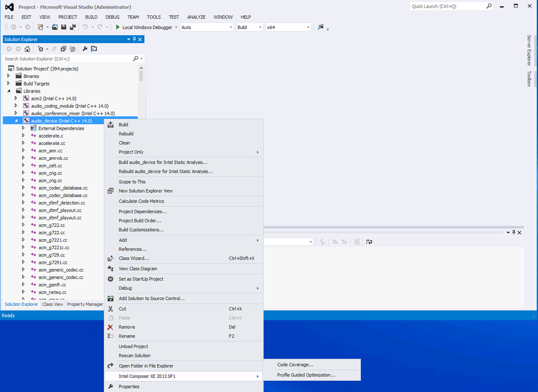Click the Save toolbar icon
Viewport: 538px width, 392px height.
[64, 27]
